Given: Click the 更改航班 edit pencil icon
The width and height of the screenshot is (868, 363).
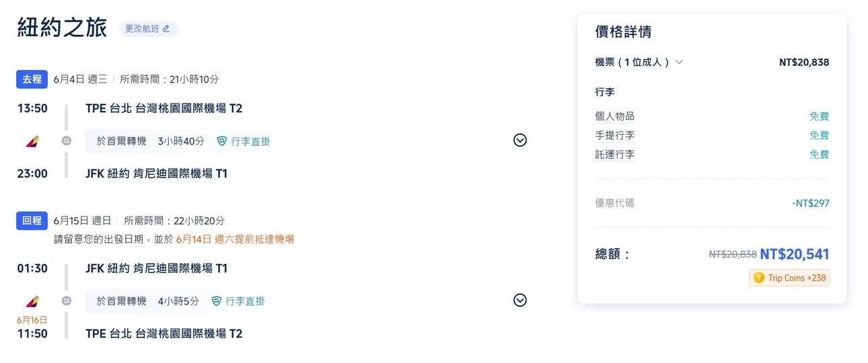Looking at the screenshot, I should 166,29.
